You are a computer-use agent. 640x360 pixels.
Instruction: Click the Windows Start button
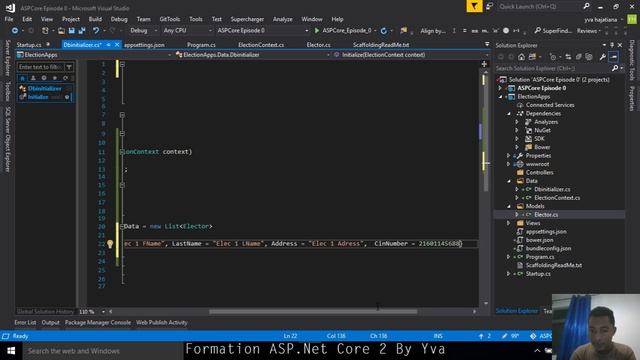tap(11, 351)
